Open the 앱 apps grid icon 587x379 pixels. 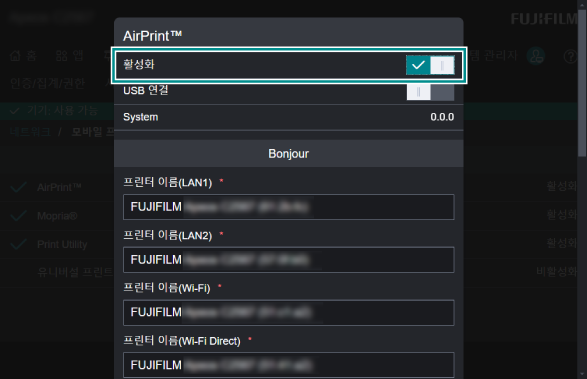point(61,56)
